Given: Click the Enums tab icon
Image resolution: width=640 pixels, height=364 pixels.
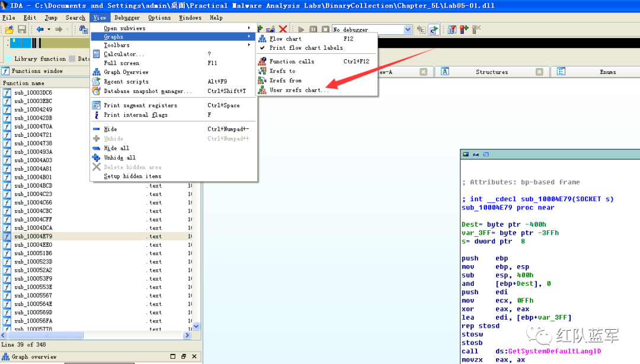Looking at the screenshot, I should 561,72.
